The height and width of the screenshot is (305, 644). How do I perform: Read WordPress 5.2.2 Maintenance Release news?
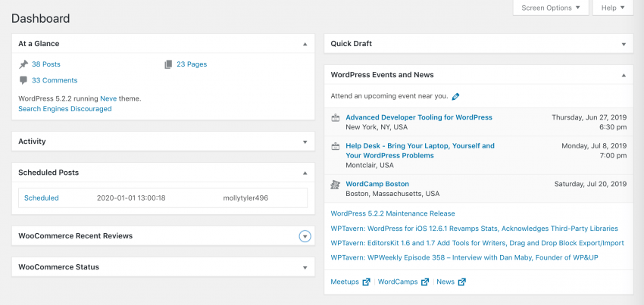[x=392, y=213]
